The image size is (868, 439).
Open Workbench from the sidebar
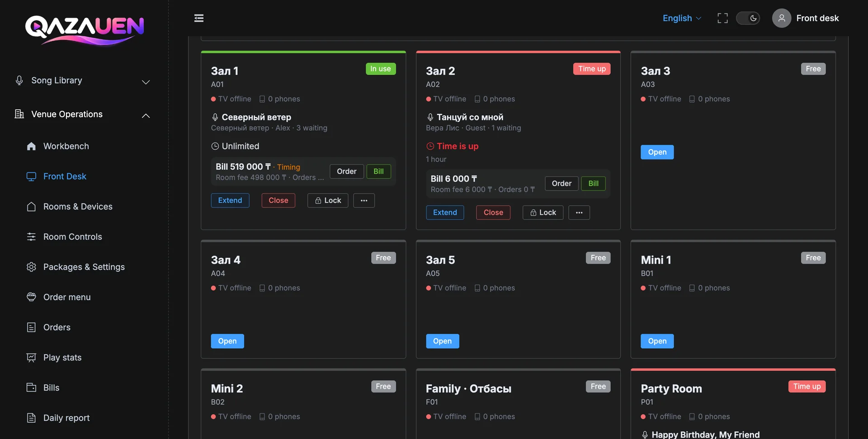pos(66,146)
